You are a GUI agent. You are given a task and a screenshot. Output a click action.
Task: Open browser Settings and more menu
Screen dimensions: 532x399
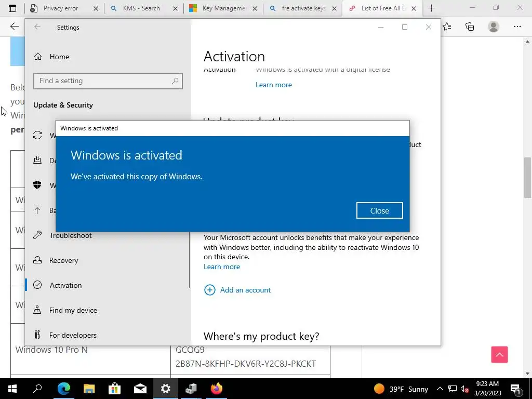click(517, 26)
